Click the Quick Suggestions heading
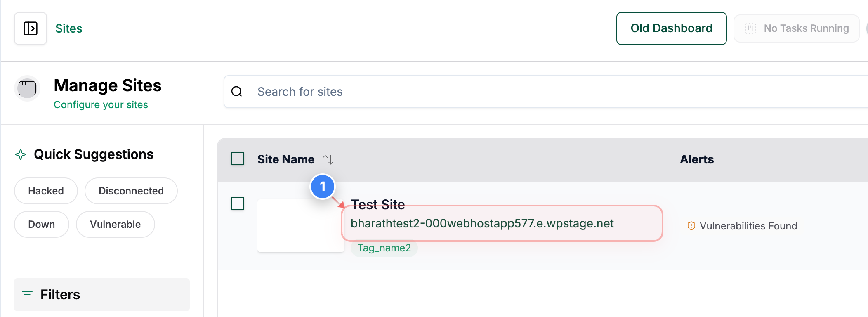868x317 pixels. (94, 154)
